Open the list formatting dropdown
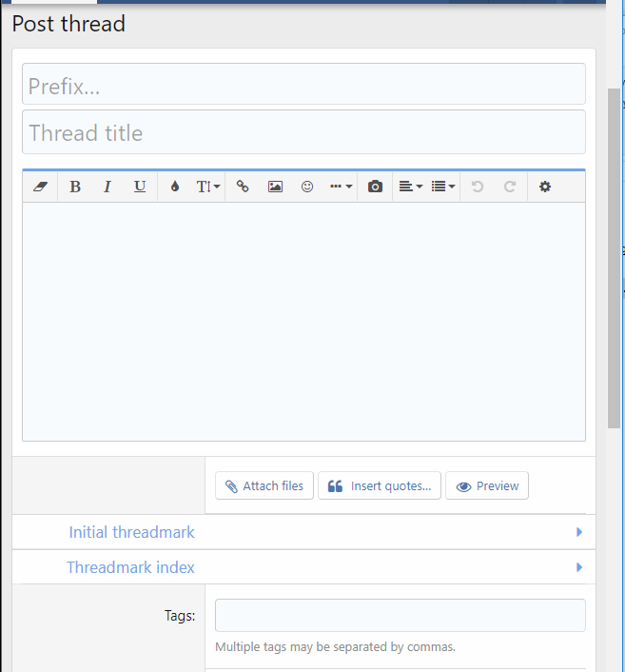This screenshot has width=625, height=672. tap(442, 187)
